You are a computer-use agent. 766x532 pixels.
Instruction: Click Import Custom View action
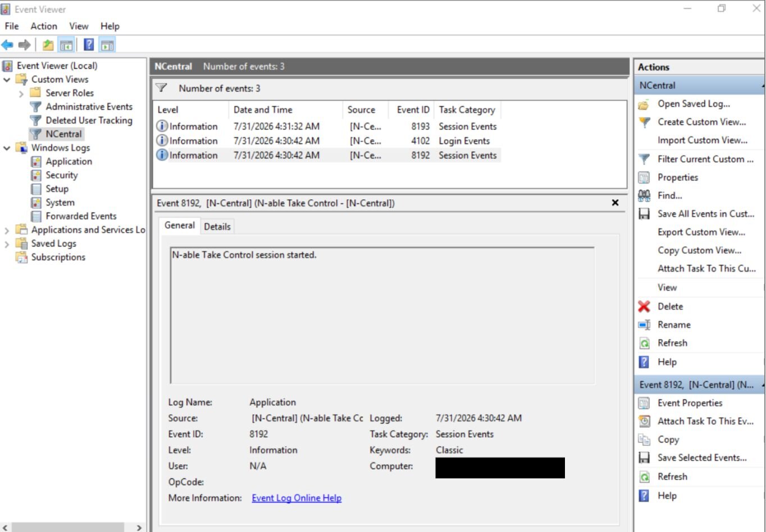coord(703,140)
